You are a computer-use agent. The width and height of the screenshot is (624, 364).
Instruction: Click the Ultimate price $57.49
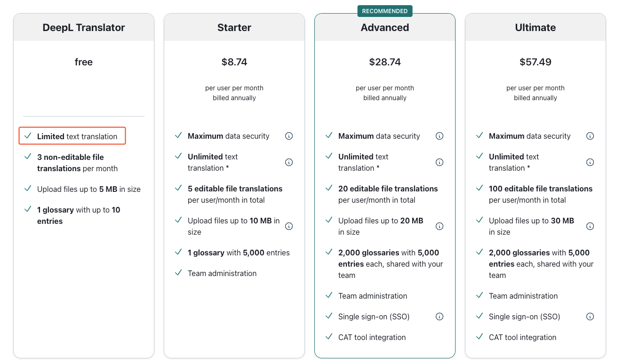536,62
